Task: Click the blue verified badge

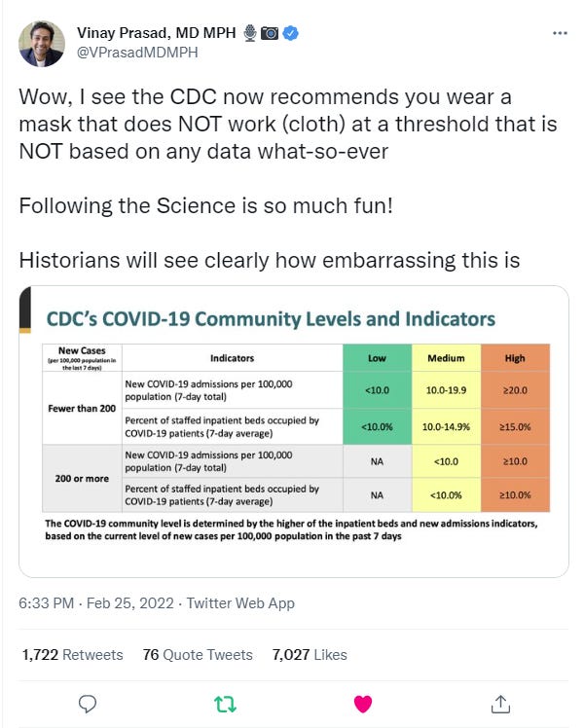Action: pos(291,33)
